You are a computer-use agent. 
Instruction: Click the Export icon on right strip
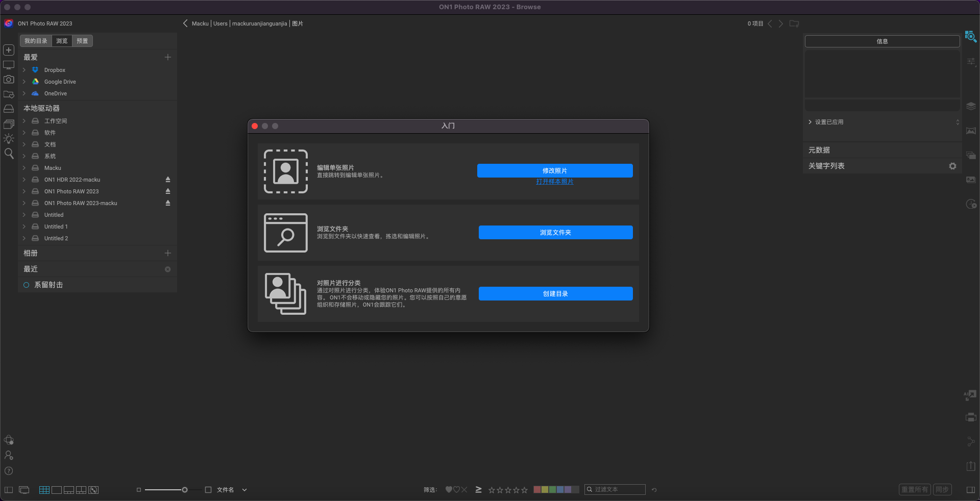[x=971, y=466]
